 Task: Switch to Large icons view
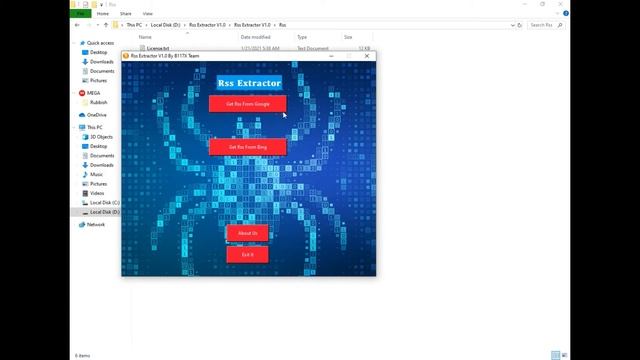pos(564,355)
